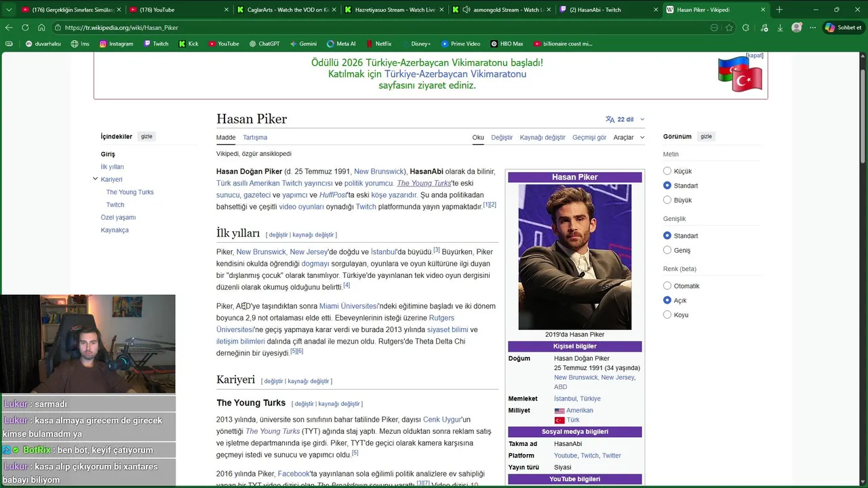Open the browser home page icon
Image resolution: width=868 pixels, height=488 pixels.
pos(41,28)
